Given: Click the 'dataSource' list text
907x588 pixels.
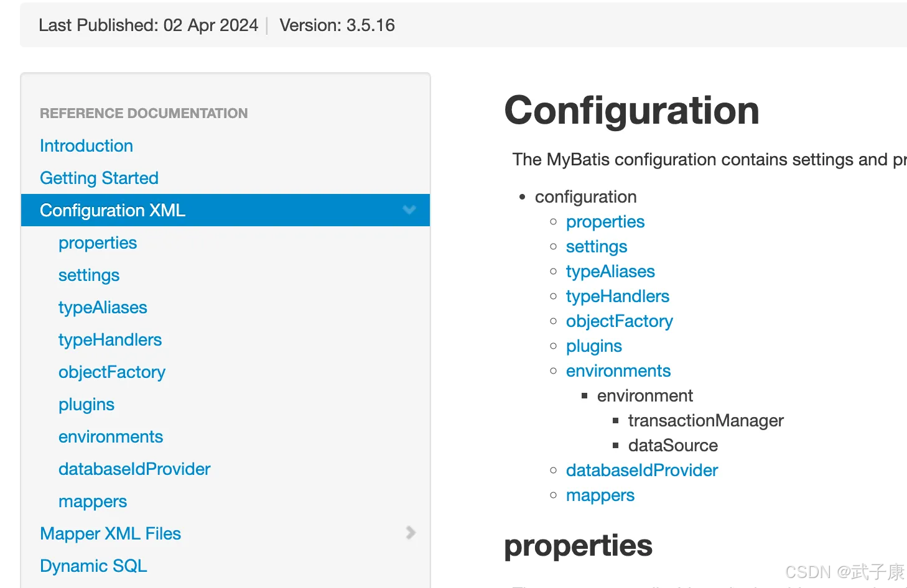Looking at the screenshot, I should [673, 446].
